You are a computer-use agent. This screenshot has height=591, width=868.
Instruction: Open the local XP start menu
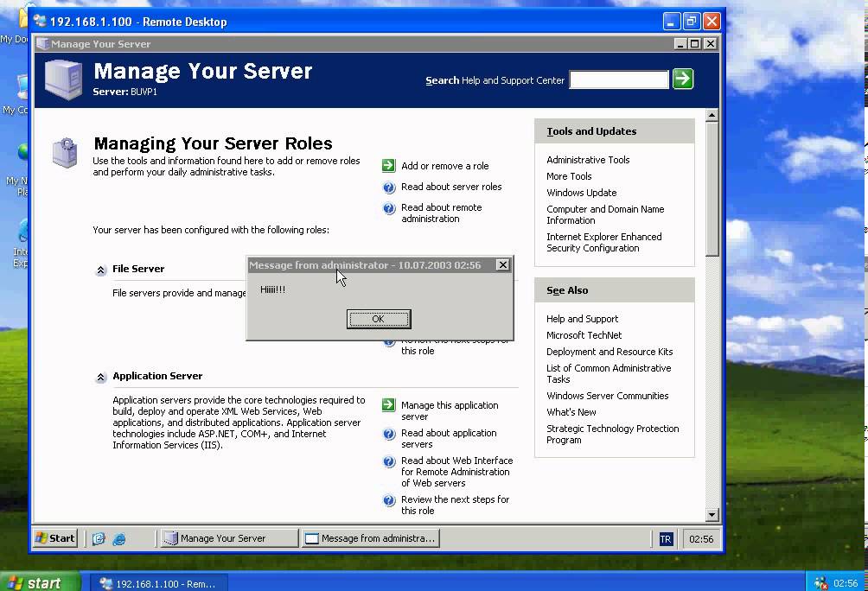[x=39, y=582]
